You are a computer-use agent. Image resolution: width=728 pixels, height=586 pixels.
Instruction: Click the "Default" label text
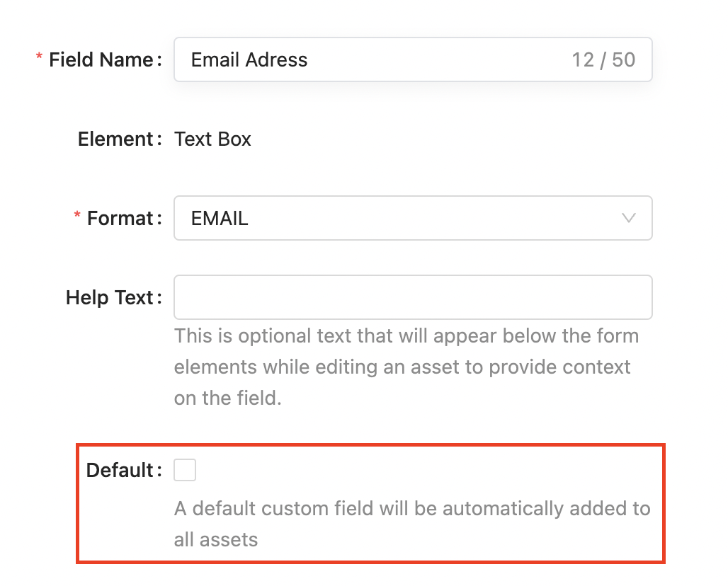pyautogui.click(x=119, y=471)
